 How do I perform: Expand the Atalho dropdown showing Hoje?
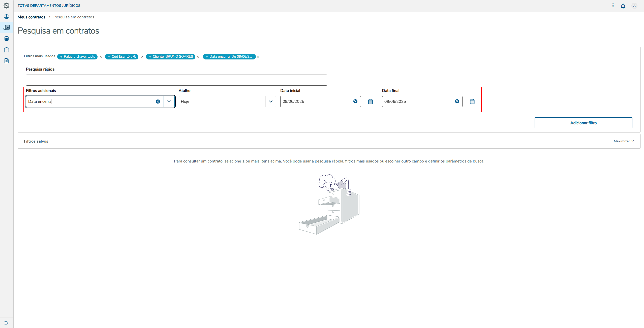(x=271, y=102)
